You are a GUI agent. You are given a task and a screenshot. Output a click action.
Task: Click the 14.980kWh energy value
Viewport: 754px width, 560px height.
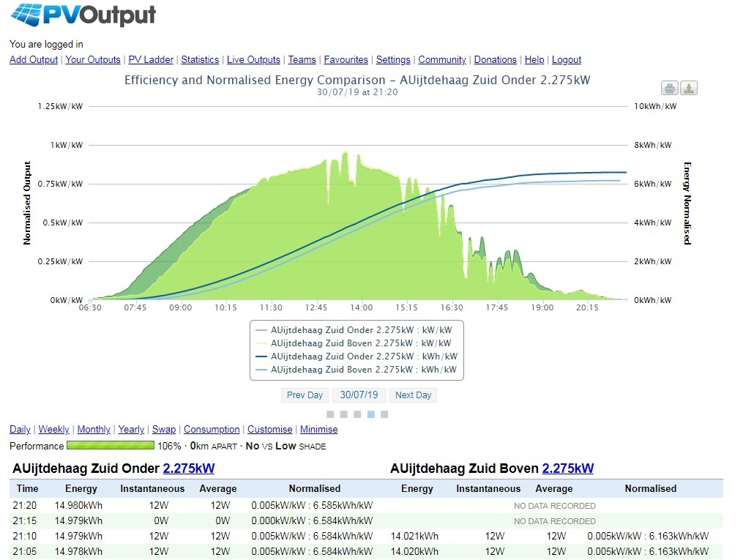point(78,505)
